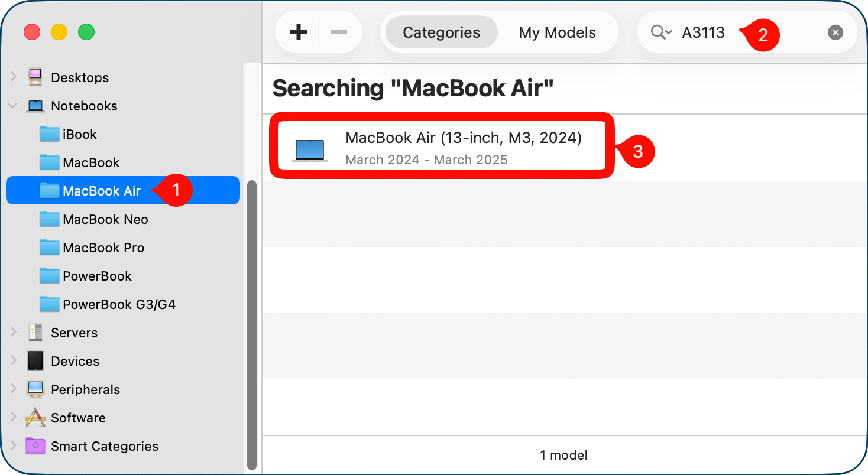
Task: Expand the Desktops category
Action: click(x=14, y=77)
